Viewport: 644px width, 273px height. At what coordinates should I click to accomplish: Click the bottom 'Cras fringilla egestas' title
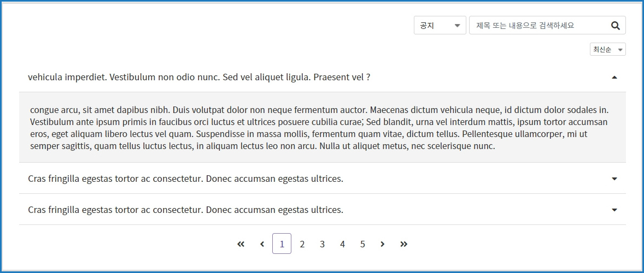185,210
